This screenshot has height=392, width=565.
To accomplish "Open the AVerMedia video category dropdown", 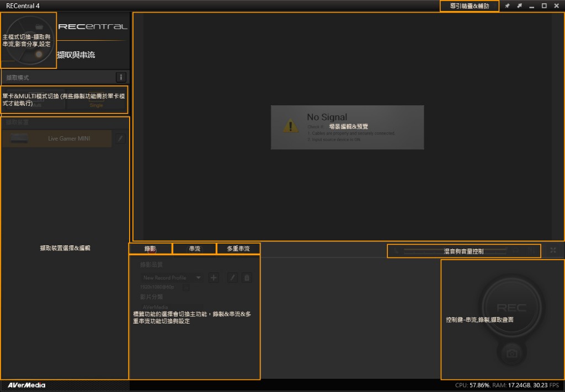I will coord(171,307).
